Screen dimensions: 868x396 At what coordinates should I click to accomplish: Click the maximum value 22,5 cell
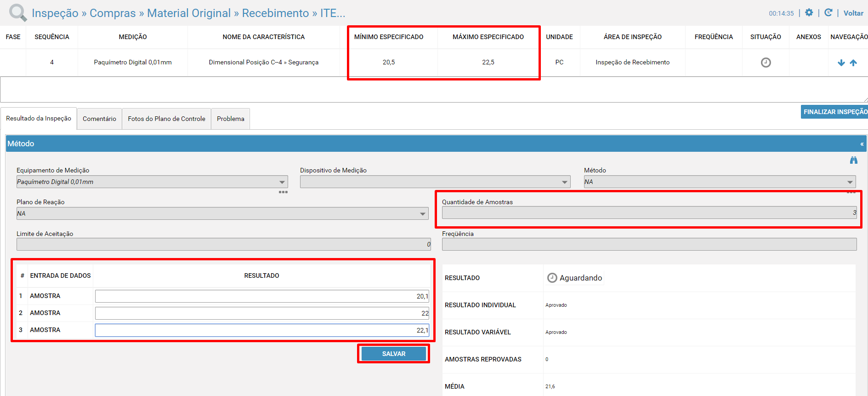coord(488,62)
